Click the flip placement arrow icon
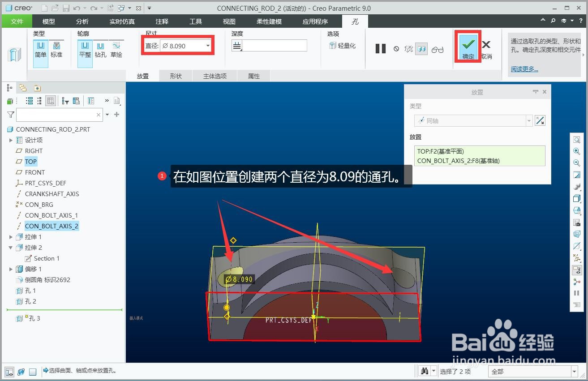The height and width of the screenshot is (381, 588). (540, 120)
